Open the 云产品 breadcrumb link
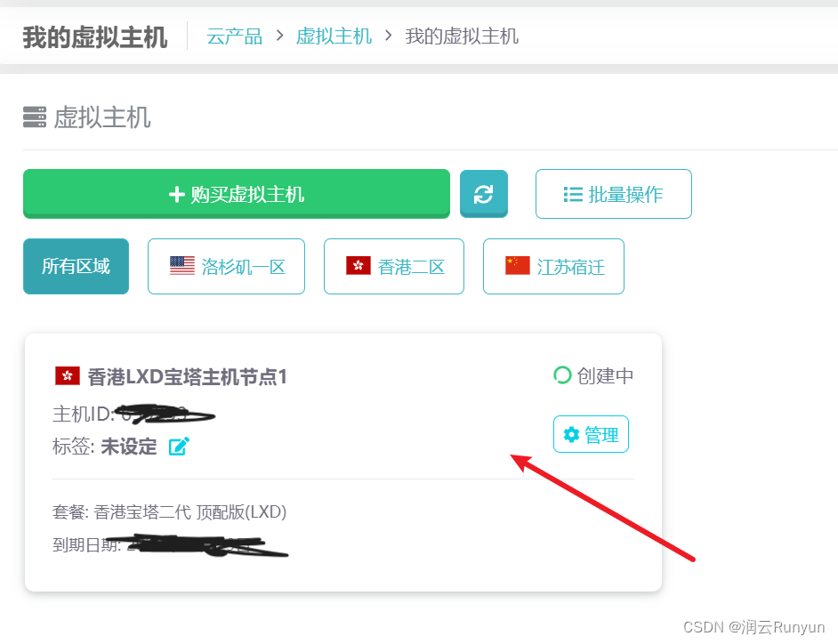The image size is (838, 644). tap(234, 36)
